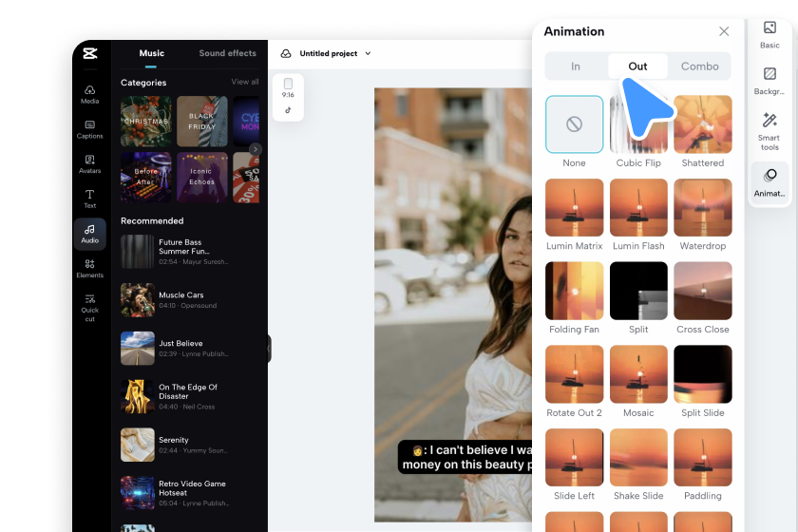
Task: Click the caption text on video preview
Action: pos(465,457)
